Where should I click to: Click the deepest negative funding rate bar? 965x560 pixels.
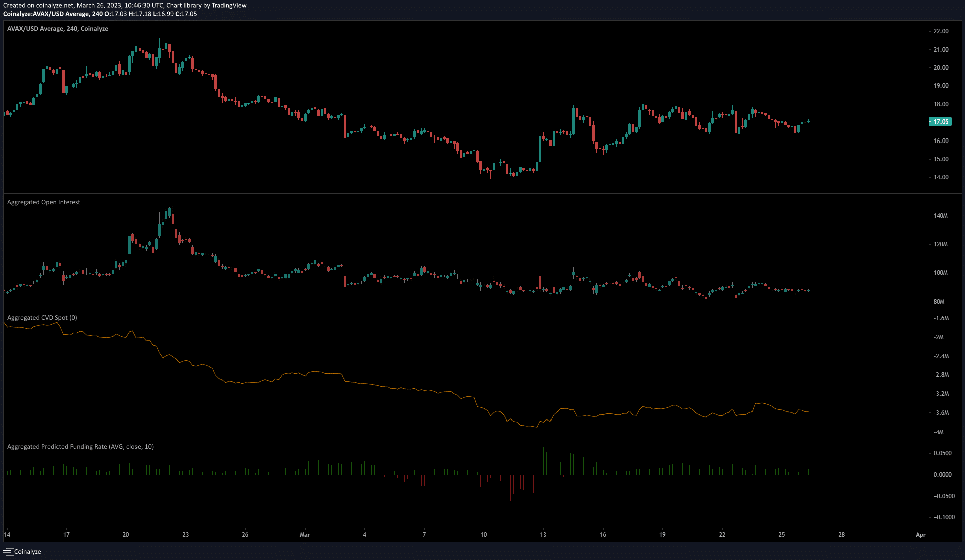click(537, 498)
